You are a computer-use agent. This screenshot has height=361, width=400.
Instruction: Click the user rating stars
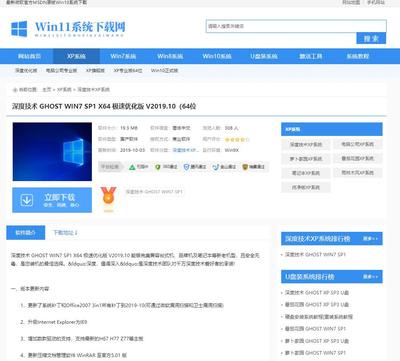(x=237, y=139)
